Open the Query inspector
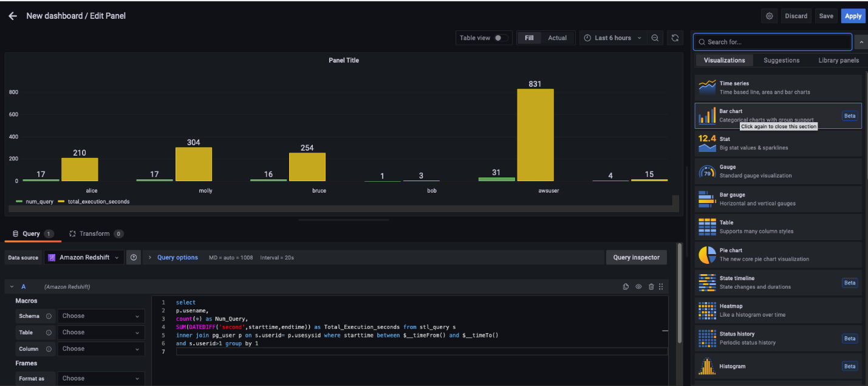868x386 pixels. pyautogui.click(x=636, y=257)
